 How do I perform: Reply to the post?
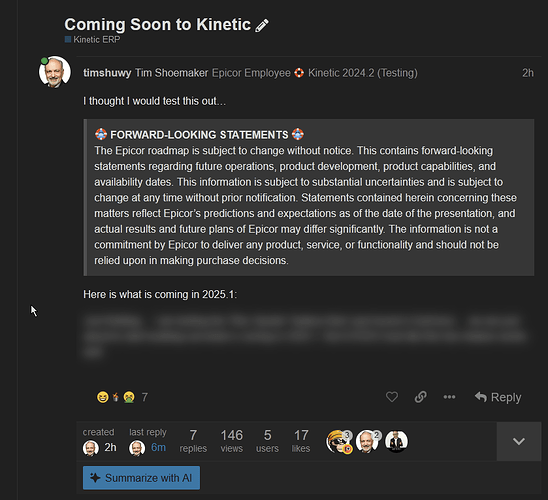(x=498, y=397)
